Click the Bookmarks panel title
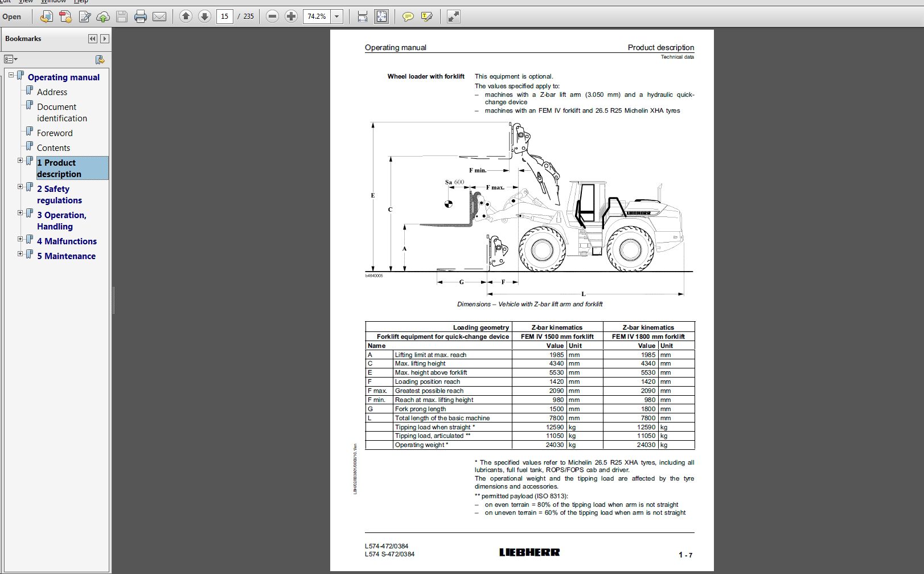This screenshot has height=574, width=924. (23, 39)
